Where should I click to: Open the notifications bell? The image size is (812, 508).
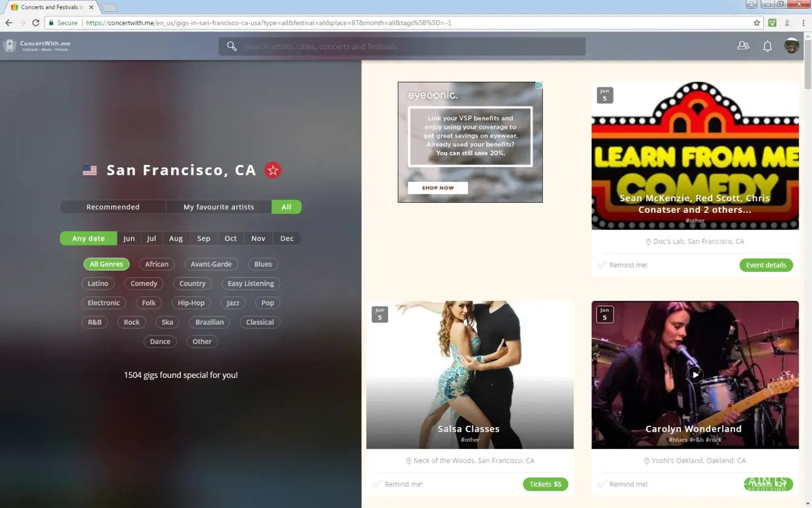click(767, 46)
